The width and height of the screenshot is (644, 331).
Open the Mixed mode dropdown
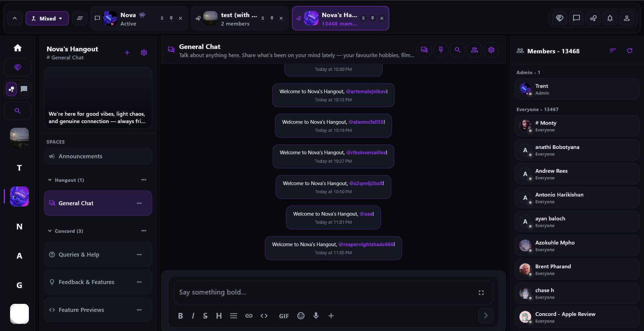tap(47, 18)
